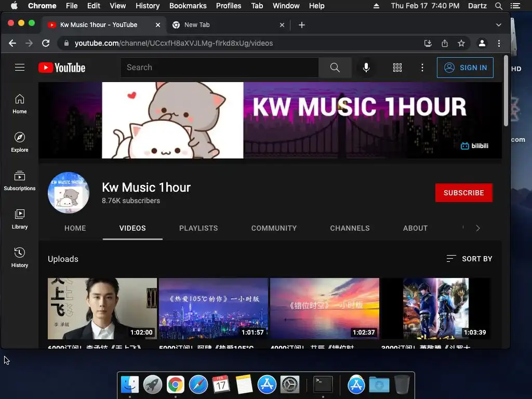This screenshot has height=399, width=532.
Task: Open the YouTube apps grid icon
Action: (397, 68)
